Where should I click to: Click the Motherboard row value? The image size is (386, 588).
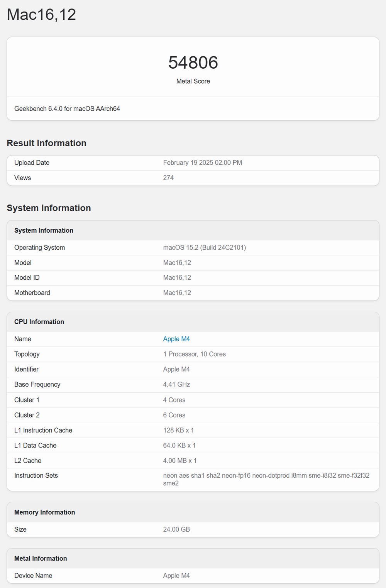tap(177, 292)
